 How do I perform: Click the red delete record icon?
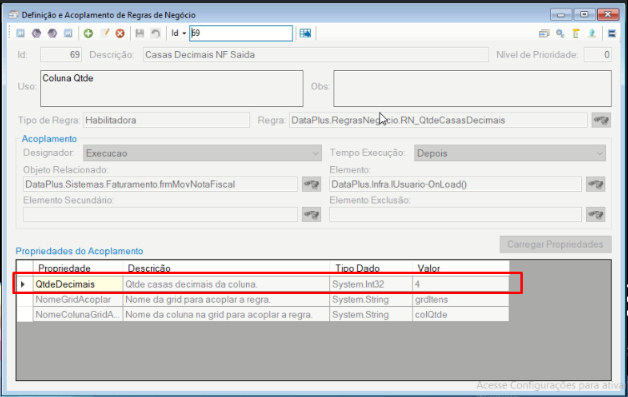tap(120, 33)
